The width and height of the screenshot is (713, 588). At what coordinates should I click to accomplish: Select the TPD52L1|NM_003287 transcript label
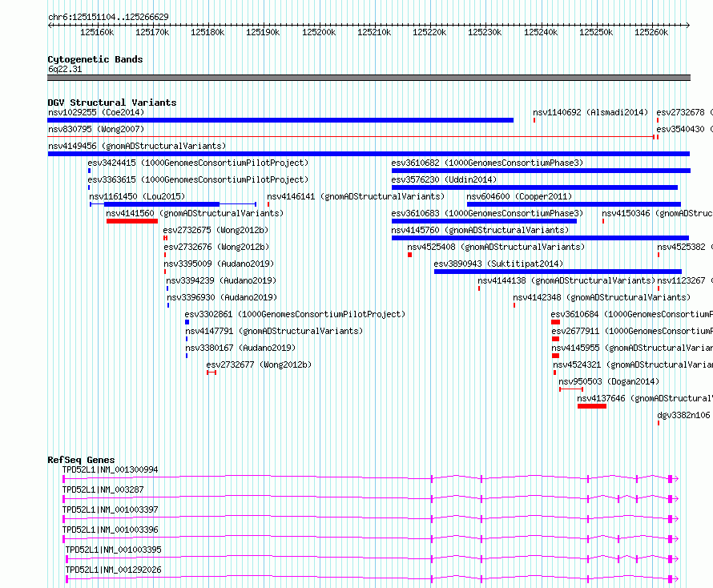103,489
